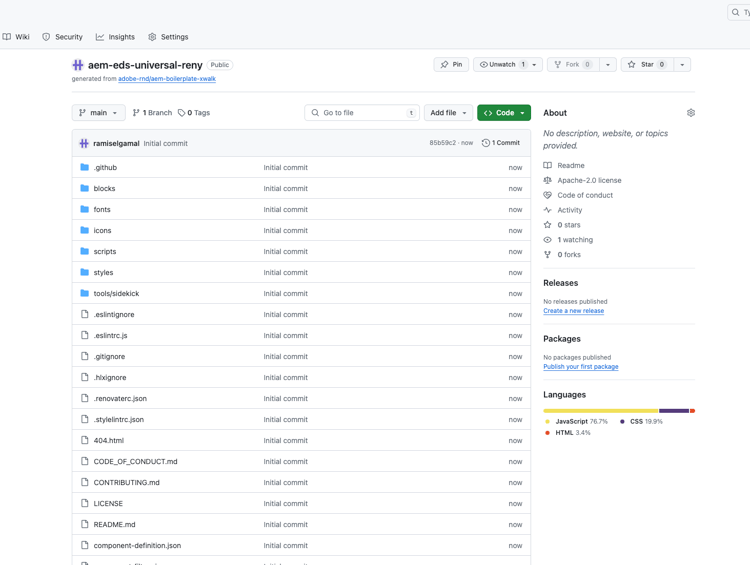Open the Star lists dropdown arrow

682,65
